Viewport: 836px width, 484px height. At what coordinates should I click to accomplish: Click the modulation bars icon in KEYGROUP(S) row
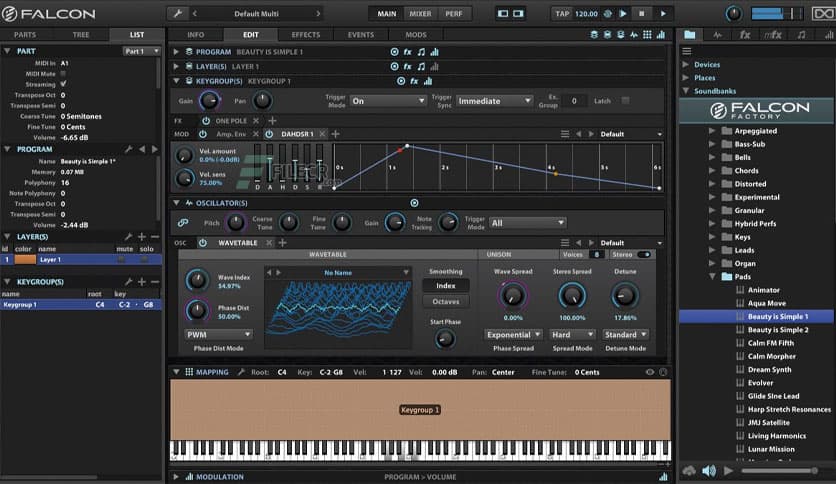click(x=428, y=81)
